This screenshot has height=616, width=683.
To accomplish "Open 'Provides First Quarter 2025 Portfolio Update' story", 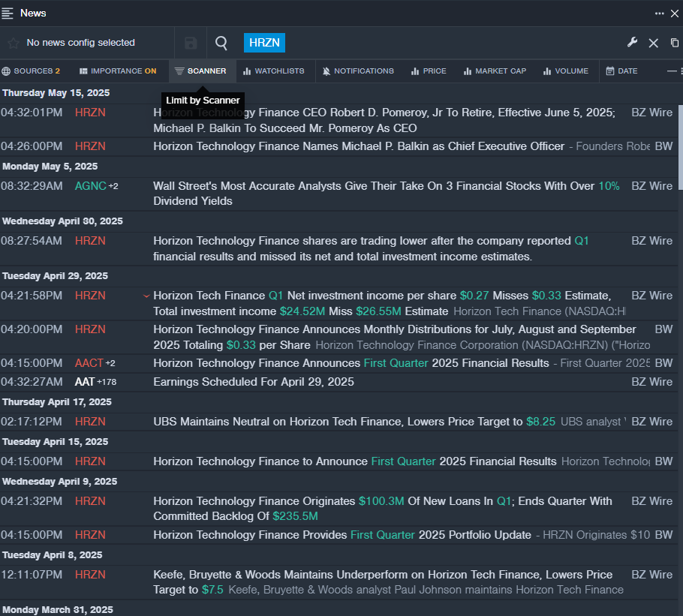I will coord(342,535).
